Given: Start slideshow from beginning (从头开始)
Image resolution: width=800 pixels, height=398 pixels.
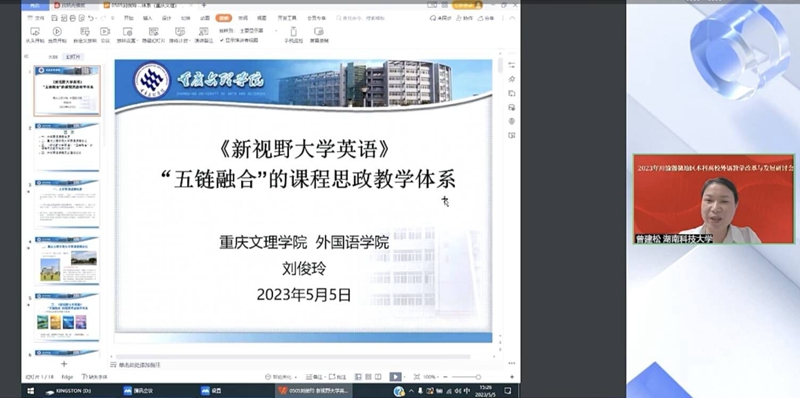Looking at the screenshot, I should tap(35, 35).
